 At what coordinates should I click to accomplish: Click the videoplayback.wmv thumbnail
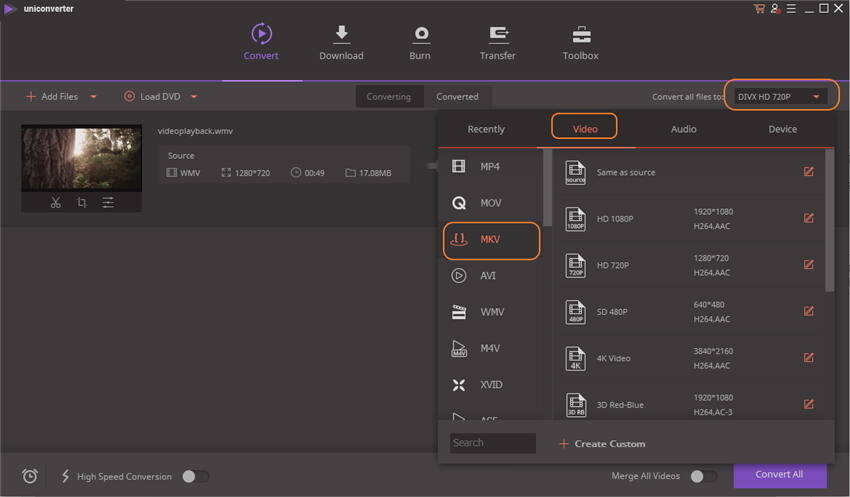coord(81,158)
